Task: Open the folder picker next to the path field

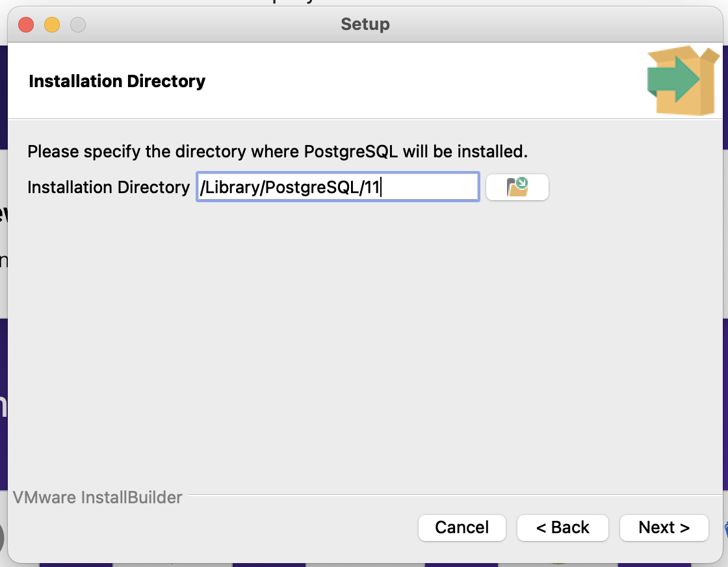Action: pos(517,187)
